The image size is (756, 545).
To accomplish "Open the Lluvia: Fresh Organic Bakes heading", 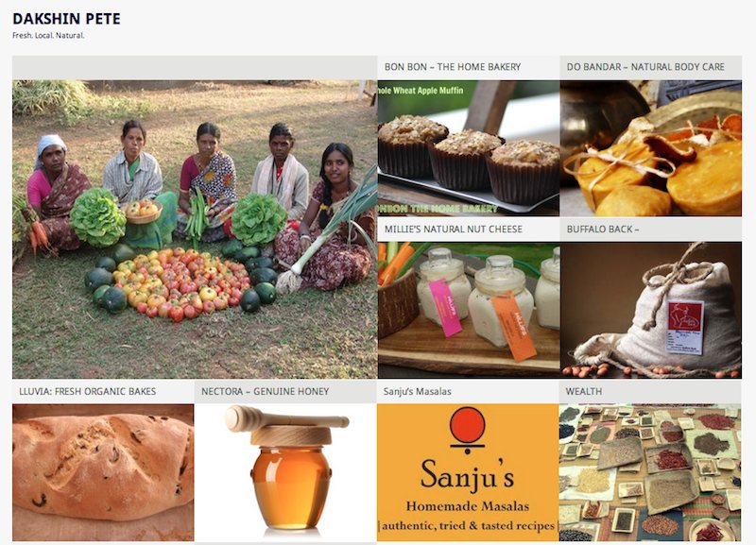I will pyautogui.click(x=88, y=391).
